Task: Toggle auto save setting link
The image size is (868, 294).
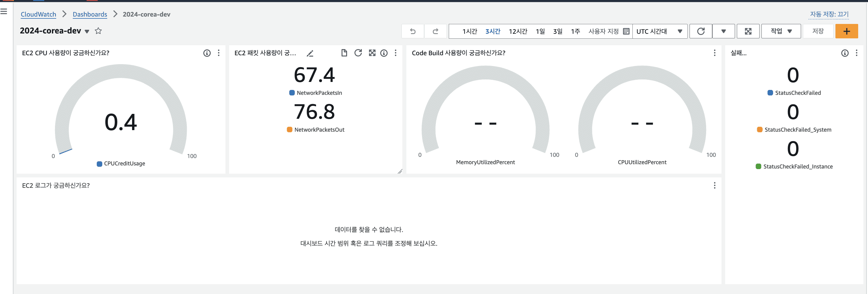Action: click(829, 14)
